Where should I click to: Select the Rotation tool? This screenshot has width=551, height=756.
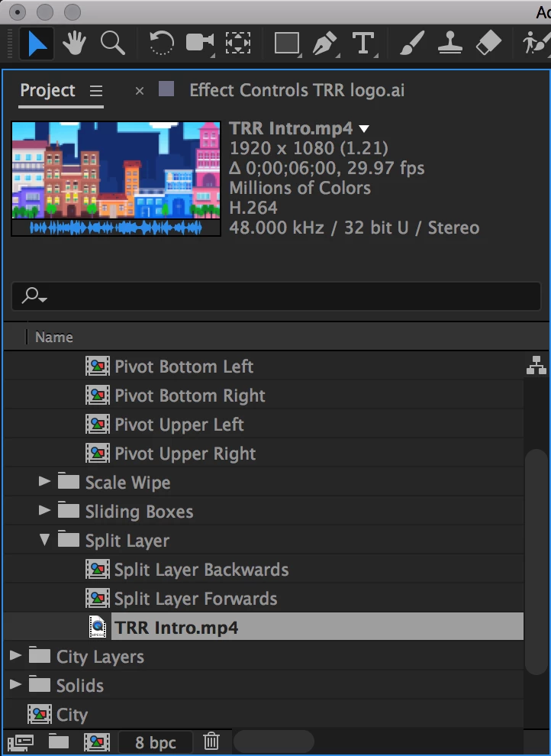click(161, 44)
